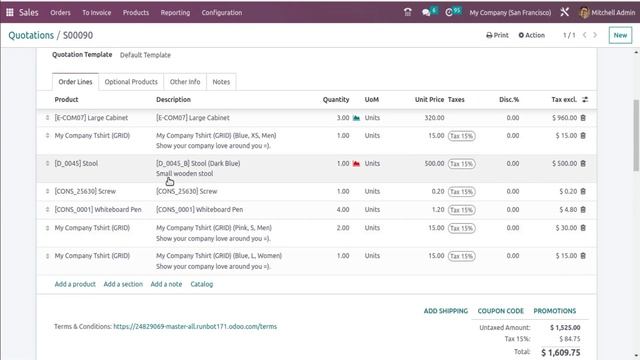This screenshot has height=360, width=640.
Task: Go to previous record arrow
Action: point(584,35)
